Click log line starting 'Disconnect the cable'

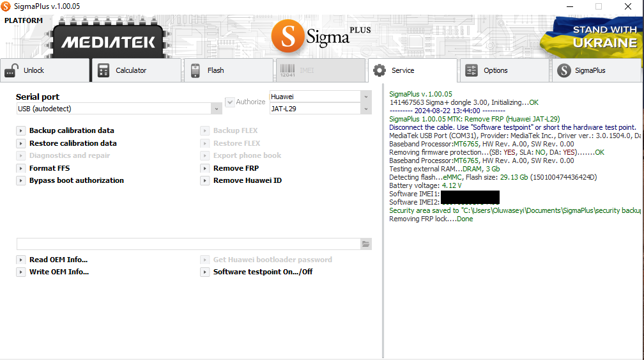click(512, 127)
